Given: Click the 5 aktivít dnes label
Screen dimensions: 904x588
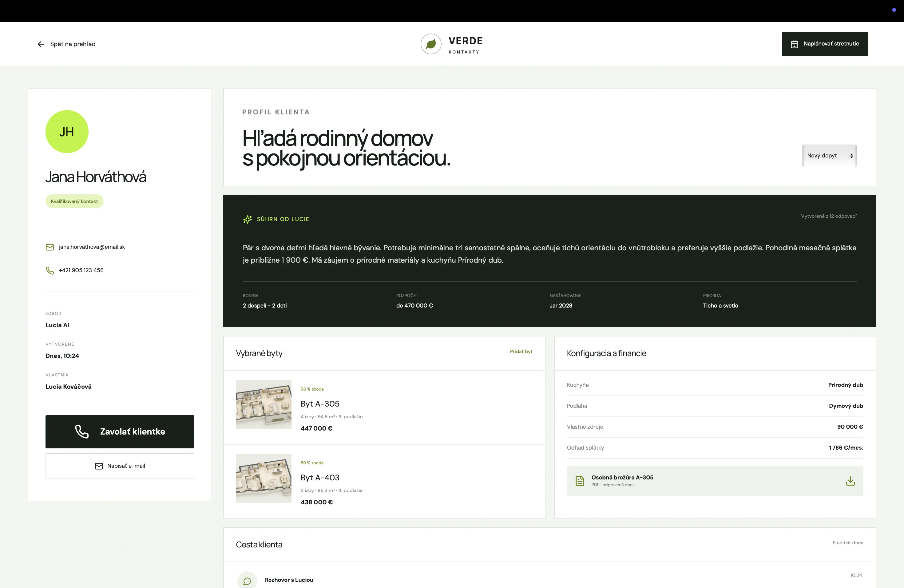Looking at the screenshot, I should click(x=848, y=543).
